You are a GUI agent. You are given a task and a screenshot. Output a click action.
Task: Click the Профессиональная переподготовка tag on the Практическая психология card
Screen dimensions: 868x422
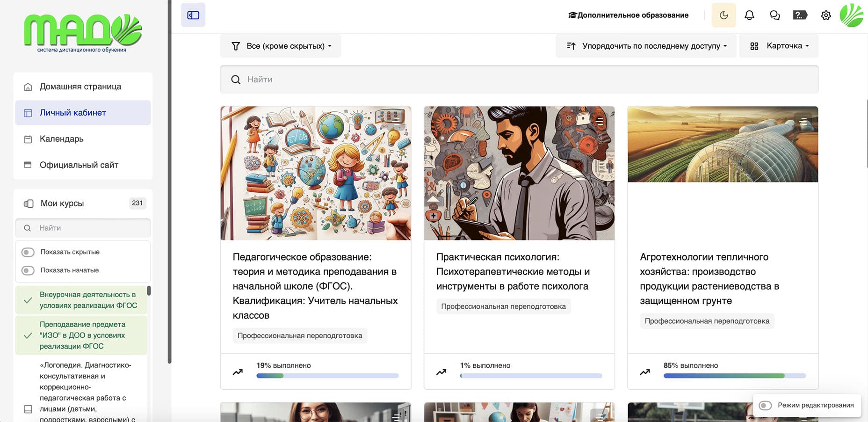pyautogui.click(x=503, y=306)
